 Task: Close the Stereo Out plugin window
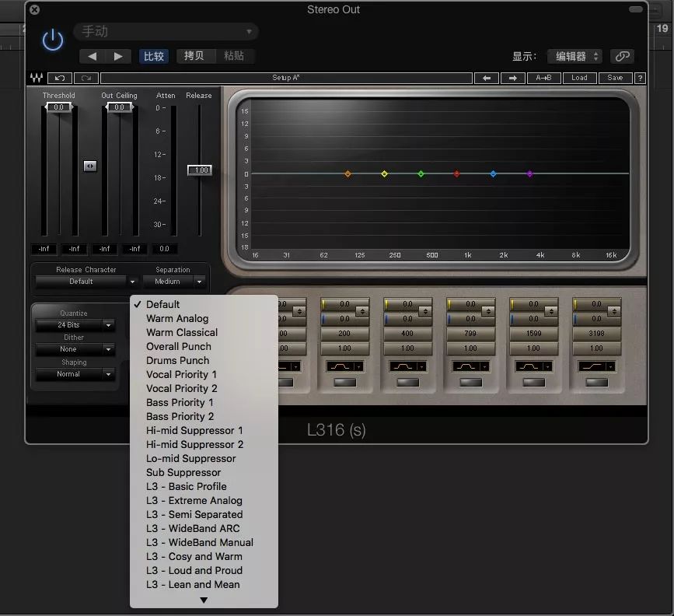click(35, 9)
